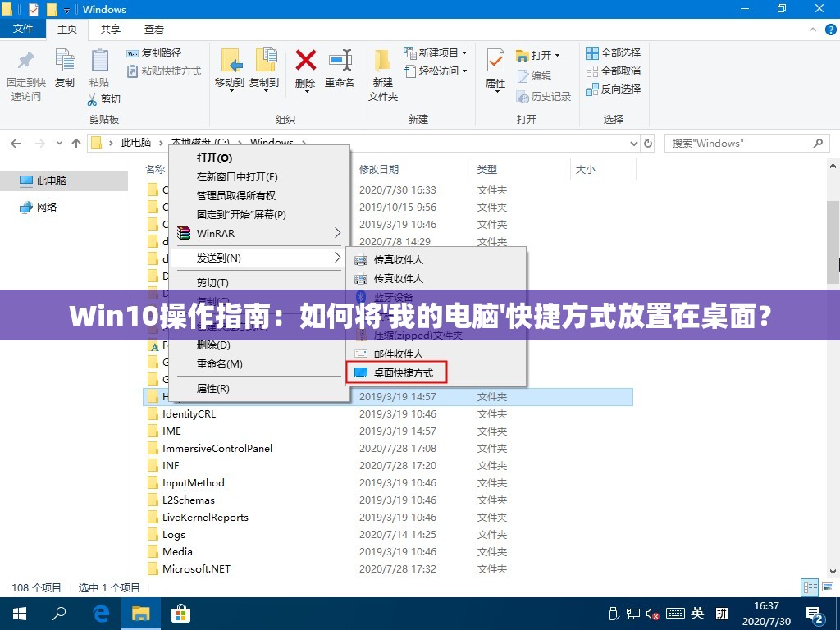Image resolution: width=840 pixels, height=630 pixels.
Task: Click the Refresh button by address bar
Action: [648, 143]
